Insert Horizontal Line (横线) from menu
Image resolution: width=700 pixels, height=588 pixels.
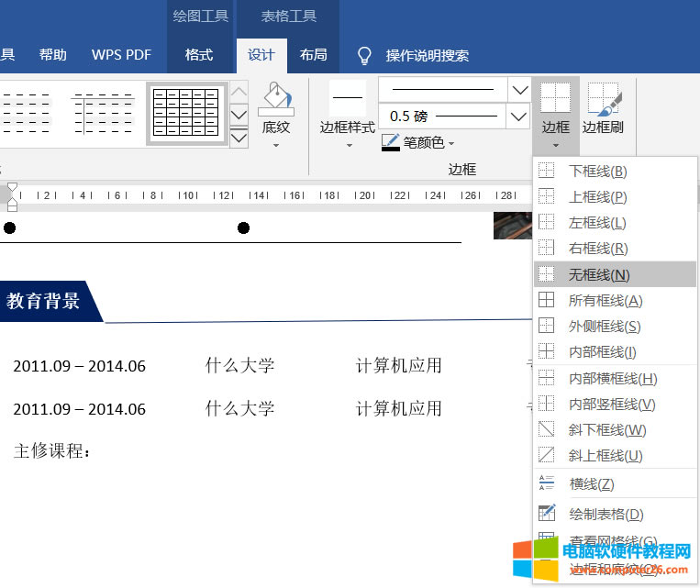[x=591, y=483]
